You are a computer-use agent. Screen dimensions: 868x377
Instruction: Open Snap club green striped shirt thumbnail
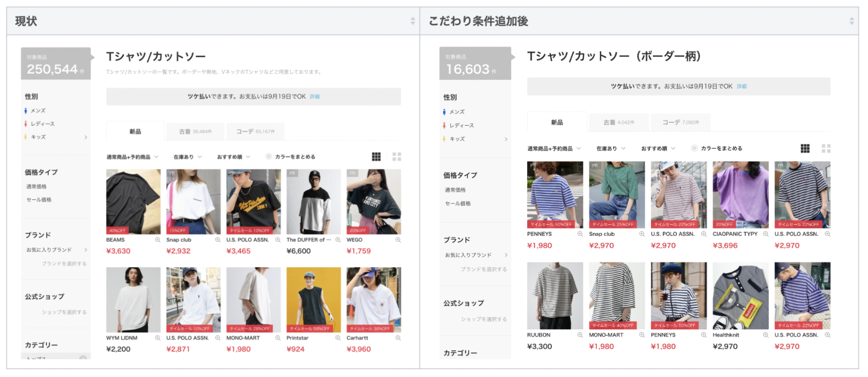pyautogui.click(x=617, y=195)
